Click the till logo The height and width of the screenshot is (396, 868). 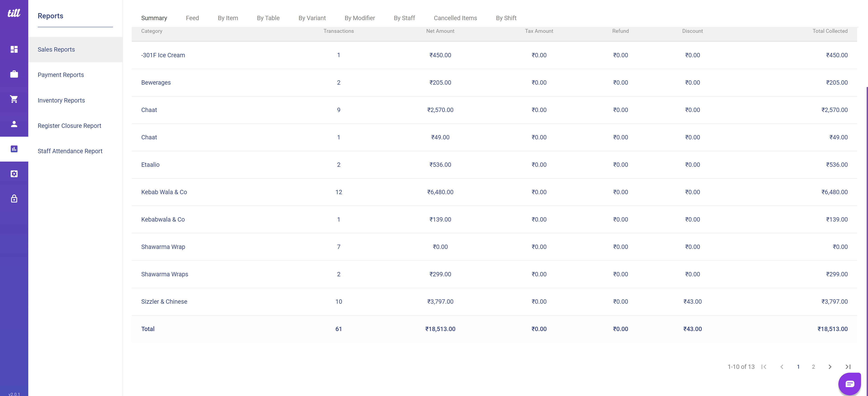[x=14, y=13]
